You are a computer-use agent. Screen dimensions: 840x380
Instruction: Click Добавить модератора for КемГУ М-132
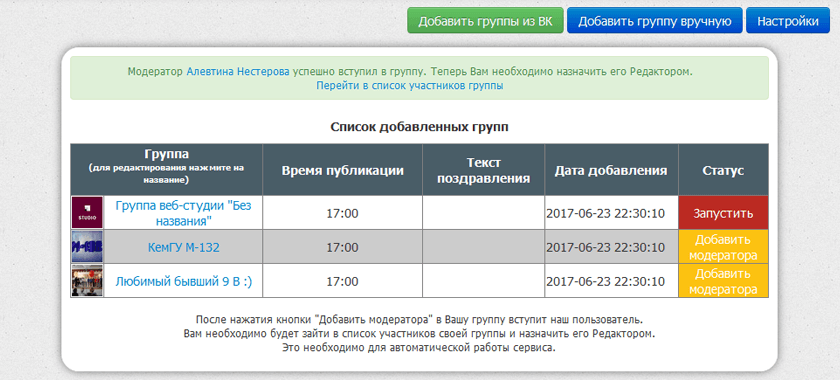pyautogui.click(x=723, y=247)
